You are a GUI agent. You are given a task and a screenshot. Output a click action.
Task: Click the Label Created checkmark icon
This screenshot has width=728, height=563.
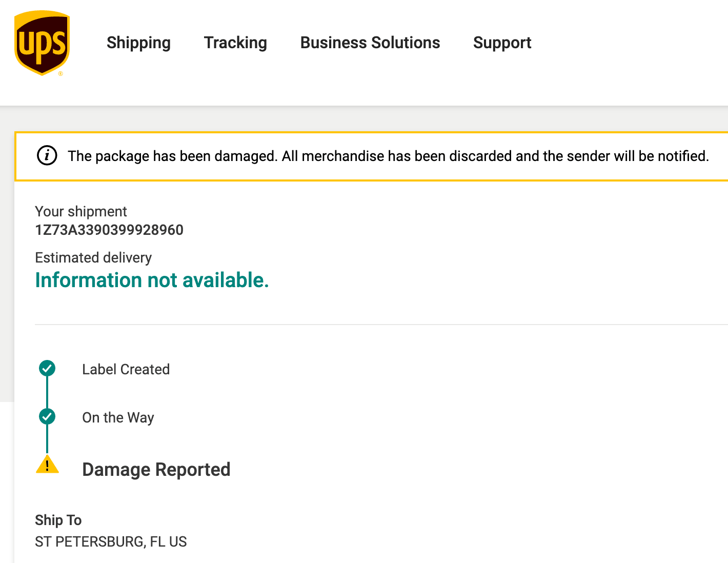pyautogui.click(x=47, y=368)
